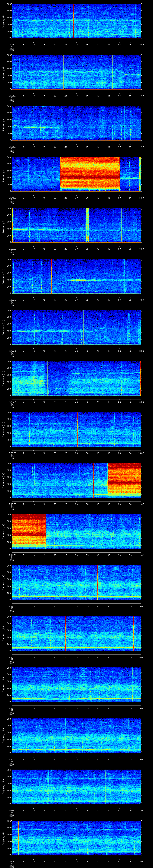Click the spectrogram panel starting at 19:03:00

76,123
